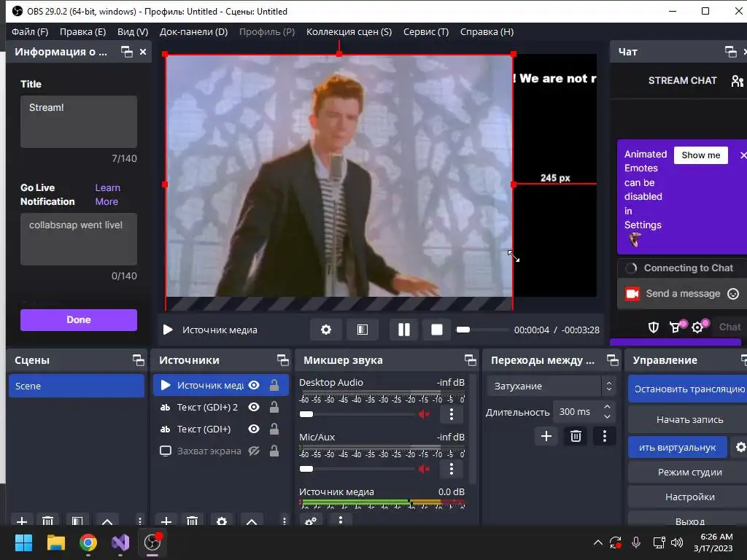Remove selected source trash icon

click(x=192, y=521)
